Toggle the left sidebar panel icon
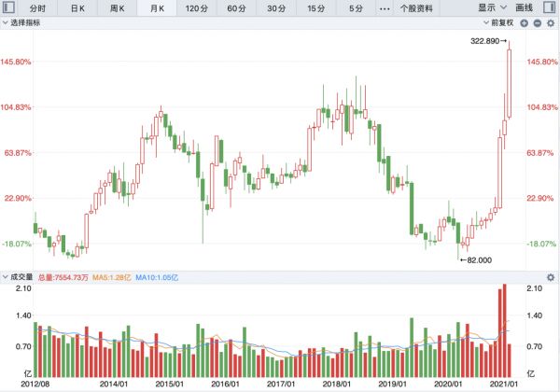 [x=9, y=8]
